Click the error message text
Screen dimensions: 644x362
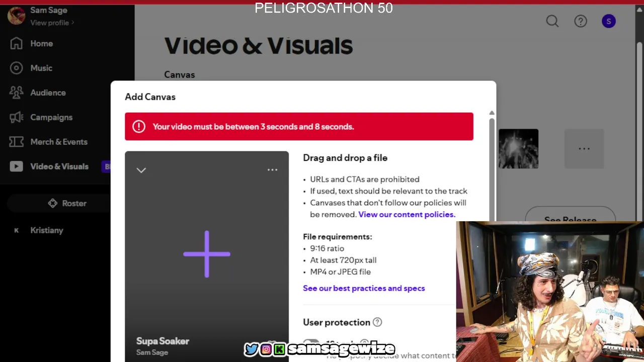click(253, 127)
